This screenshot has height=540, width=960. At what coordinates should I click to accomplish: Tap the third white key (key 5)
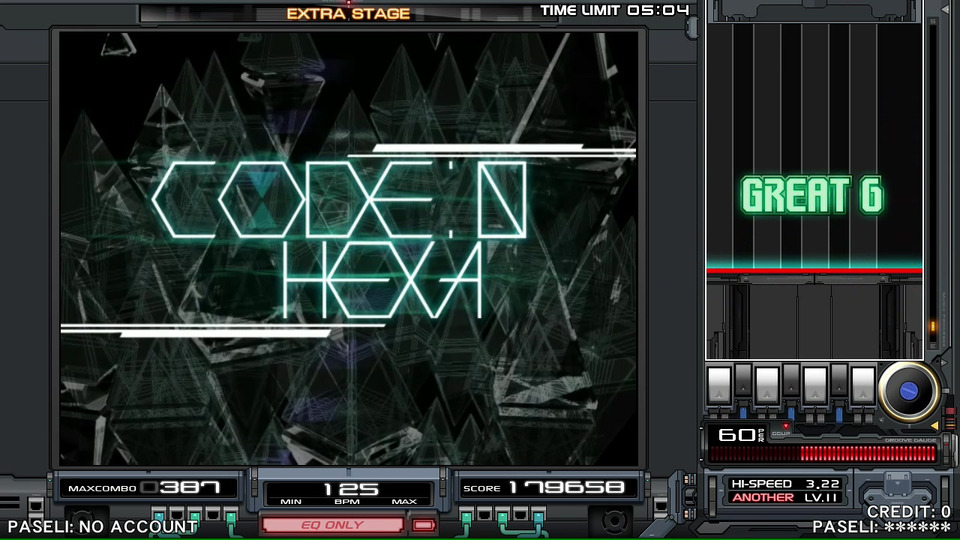[x=814, y=384]
